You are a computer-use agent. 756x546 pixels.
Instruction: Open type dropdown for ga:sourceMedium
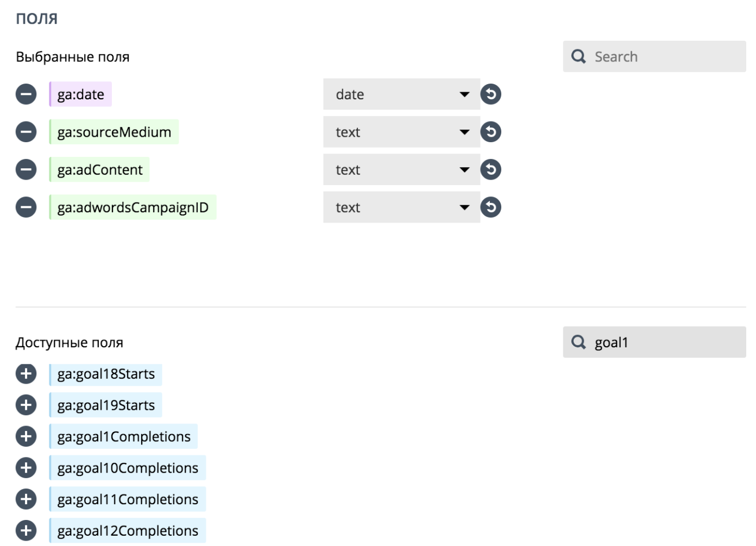click(x=401, y=132)
